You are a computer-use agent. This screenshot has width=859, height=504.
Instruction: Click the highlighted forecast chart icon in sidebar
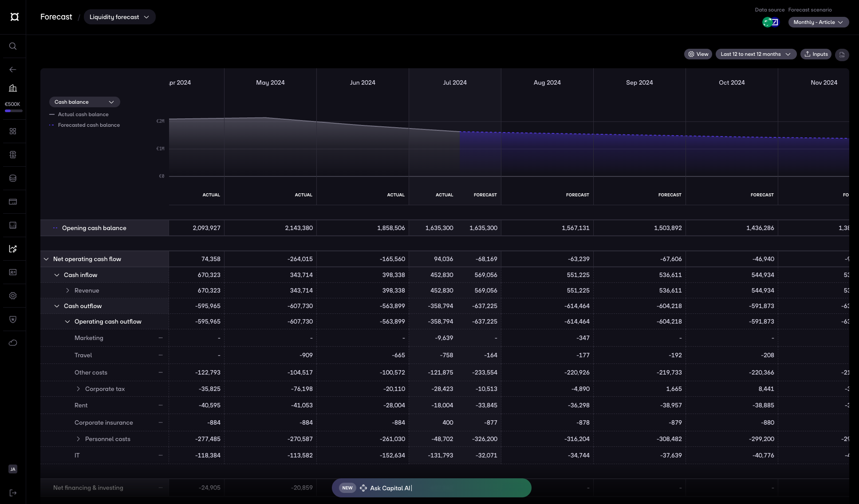[x=13, y=249]
